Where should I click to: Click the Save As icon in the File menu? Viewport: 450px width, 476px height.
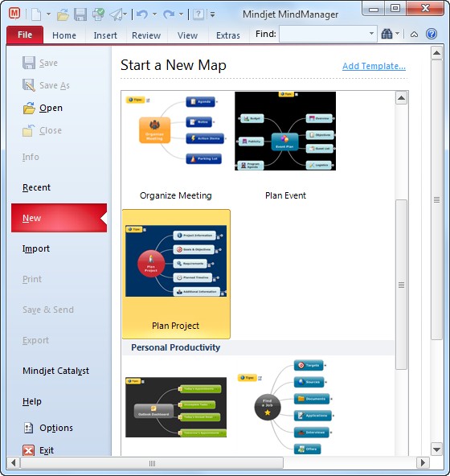pos(29,85)
